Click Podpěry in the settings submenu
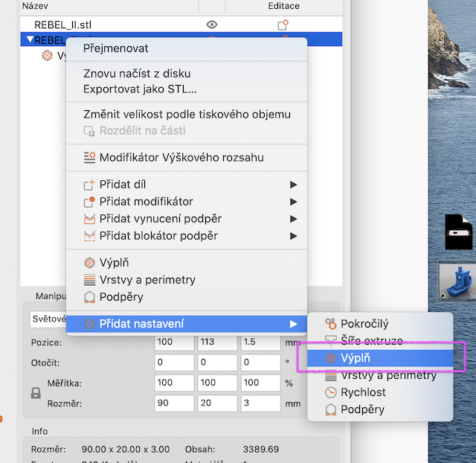 pyautogui.click(x=363, y=409)
